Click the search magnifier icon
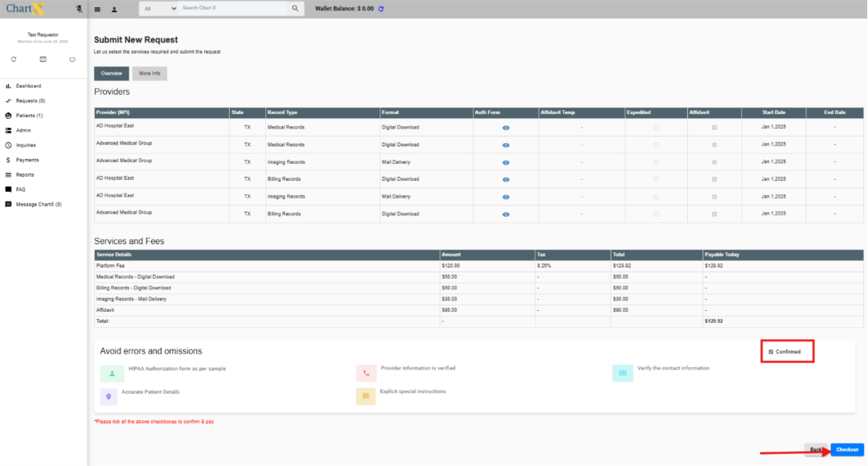The height and width of the screenshot is (466, 868). click(295, 9)
